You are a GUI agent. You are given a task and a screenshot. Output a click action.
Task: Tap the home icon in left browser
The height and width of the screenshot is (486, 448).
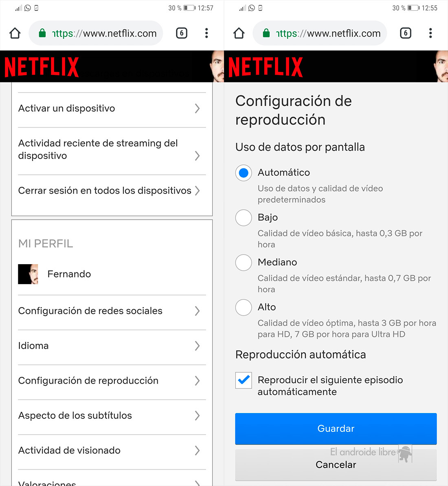(15, 33)
